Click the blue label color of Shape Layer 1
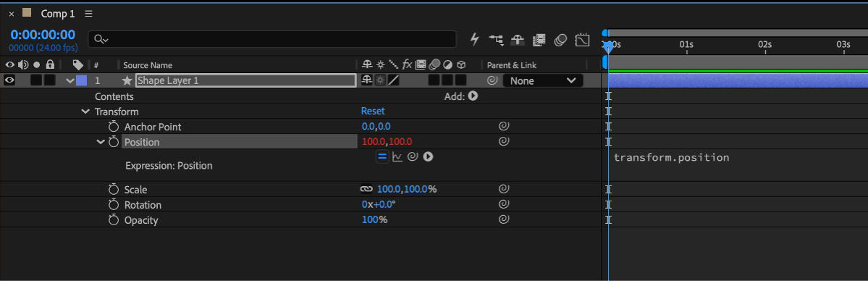Viewport: 868px width, 281px height. 81,80
